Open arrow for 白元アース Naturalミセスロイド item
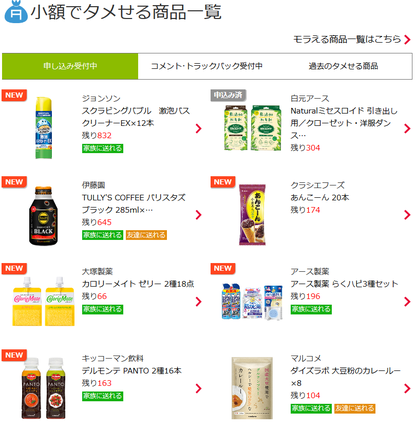The height and width of the screenshot is (429, 415). (407, 129)
